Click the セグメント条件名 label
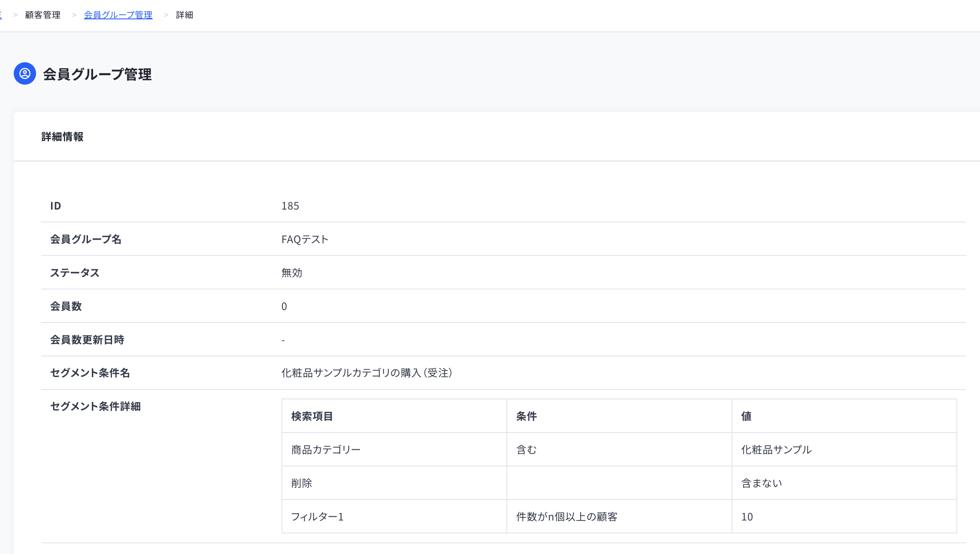This screenshot has width=980, height=554. (90, 373)
